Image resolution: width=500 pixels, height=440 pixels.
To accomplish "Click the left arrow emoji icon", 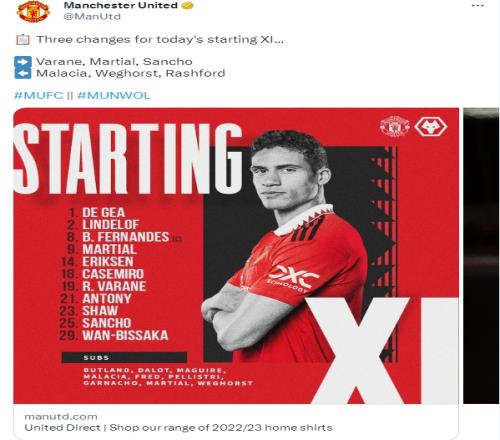I will pyautogui.click(x=23, y=73).
